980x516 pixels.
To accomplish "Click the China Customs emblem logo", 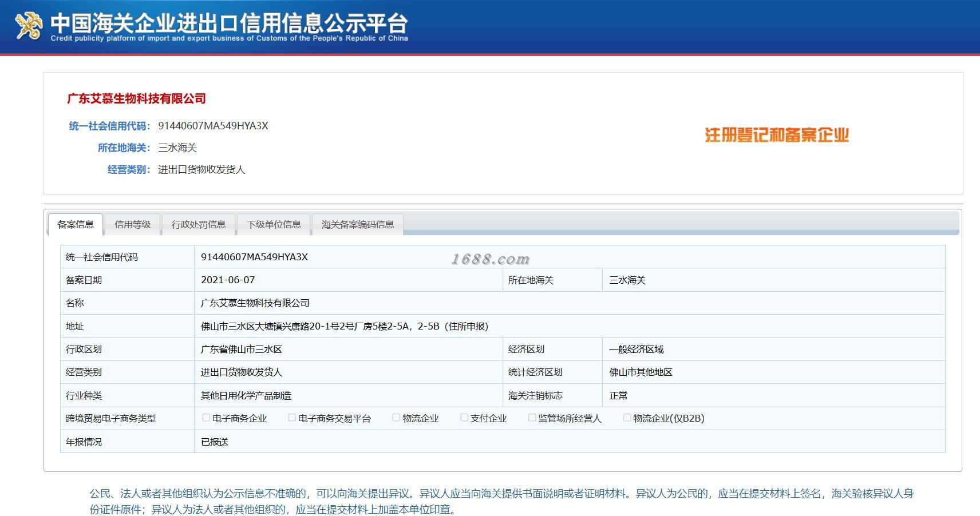I will point(29,26).
